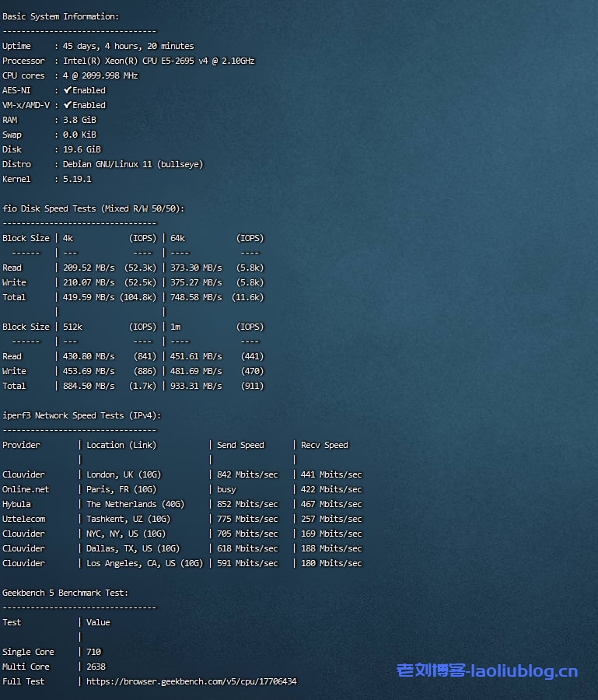Select NYC send speed '705 Mbits/sec'
This screenshot has width=598, height=700.
point(247,534)
